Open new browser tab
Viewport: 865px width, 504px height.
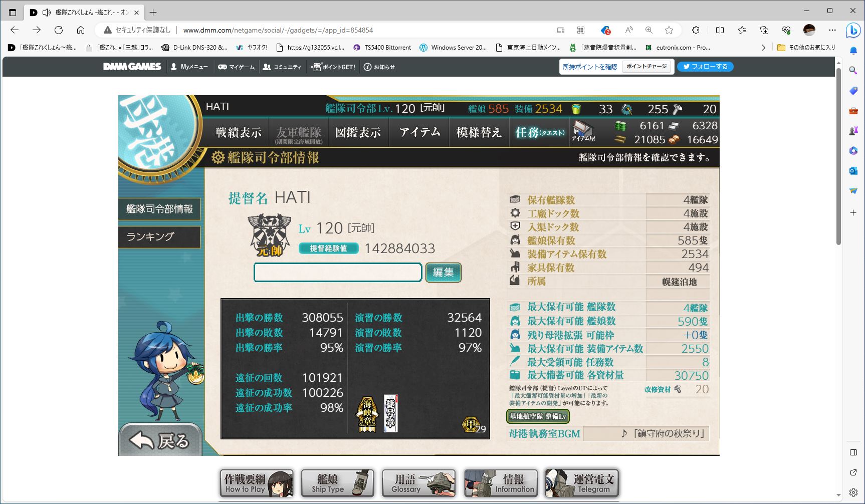pyautogui.click(x=153, y=12)
